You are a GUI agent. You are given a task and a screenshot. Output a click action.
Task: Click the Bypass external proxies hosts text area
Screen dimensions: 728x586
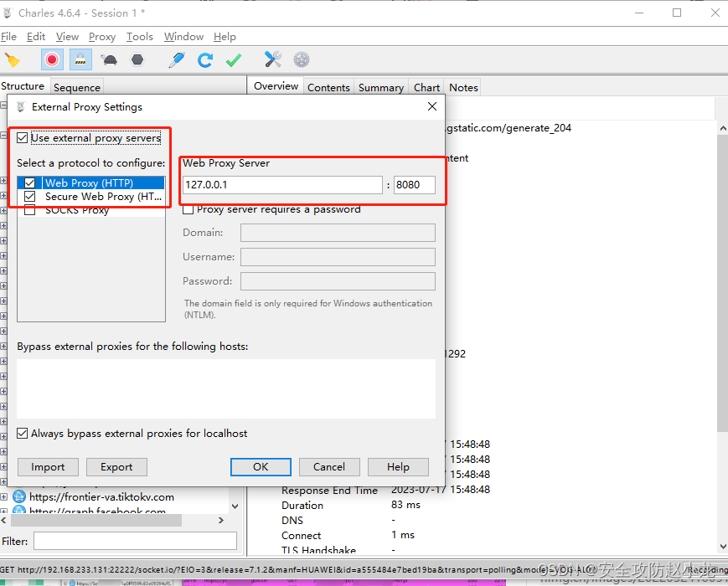click(x=226, y=388)
